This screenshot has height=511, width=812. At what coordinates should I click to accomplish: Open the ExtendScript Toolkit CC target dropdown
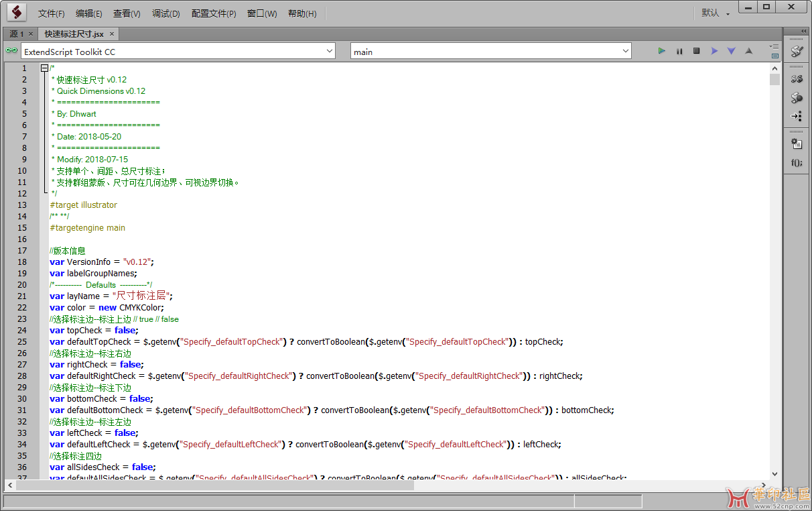click(x=178, y=51)
